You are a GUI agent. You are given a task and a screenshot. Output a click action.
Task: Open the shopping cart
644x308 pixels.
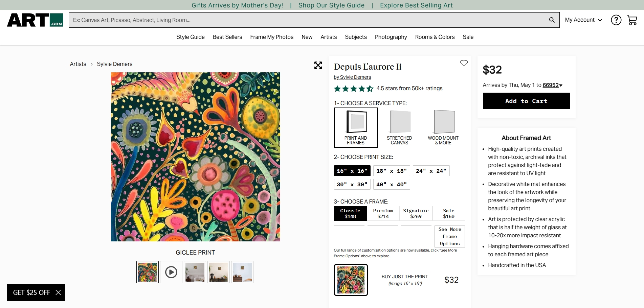pos(632,20)
